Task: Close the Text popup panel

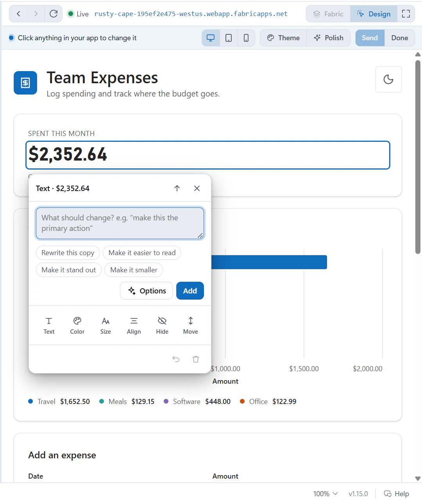Action: pyautogui.click(x=197, y=188)
